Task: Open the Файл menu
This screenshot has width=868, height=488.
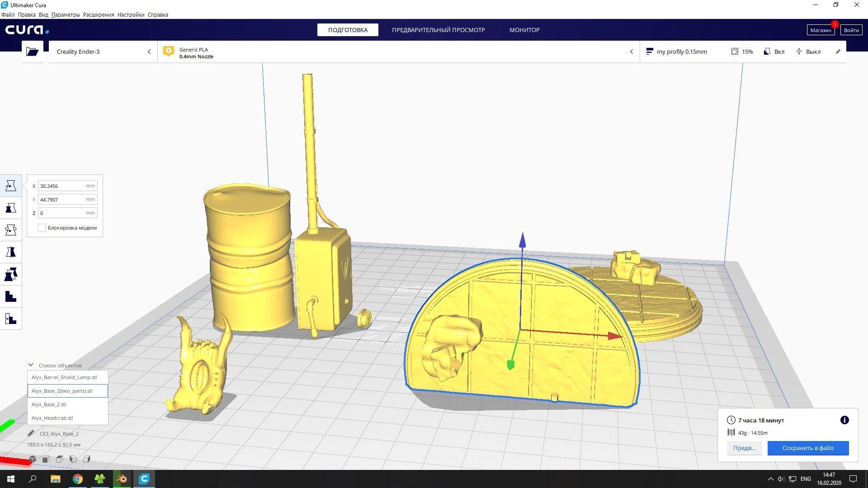Action: 8,14
